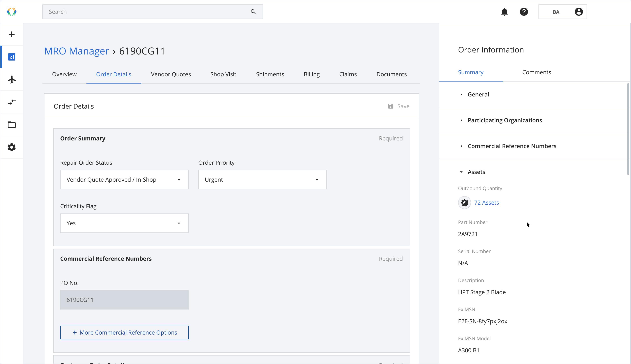Switch to the Shipments tab
This screenshot has height=364, width=631.
tap(270, 74)
